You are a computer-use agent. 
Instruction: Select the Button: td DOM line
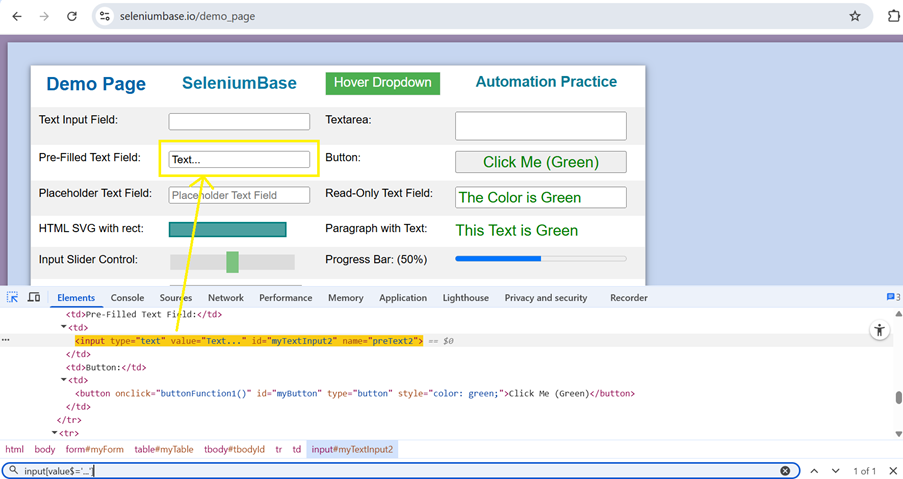(x=106, y=367)
